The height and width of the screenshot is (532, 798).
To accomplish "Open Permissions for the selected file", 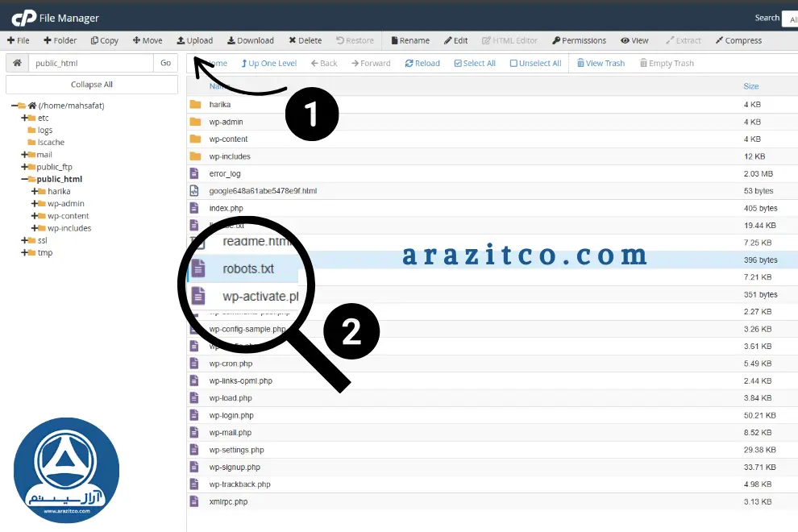I will (x=579, y=40).
